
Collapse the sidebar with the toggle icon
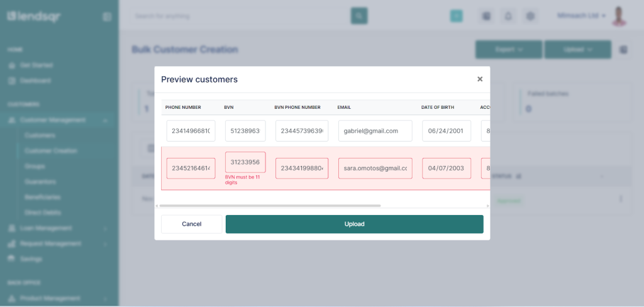point(107,17)
